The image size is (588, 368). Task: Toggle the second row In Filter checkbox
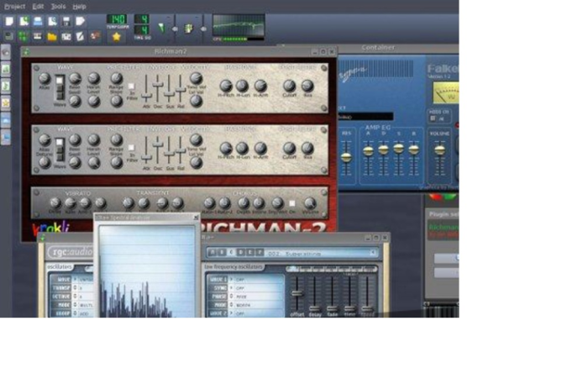tap(132, 147)
